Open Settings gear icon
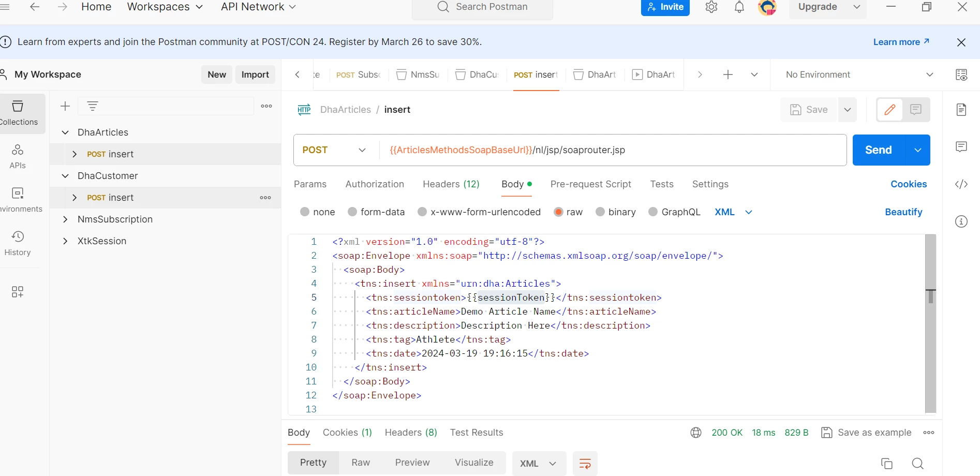The height and width of the screenshot is (476, 980). tap(711, 7)
